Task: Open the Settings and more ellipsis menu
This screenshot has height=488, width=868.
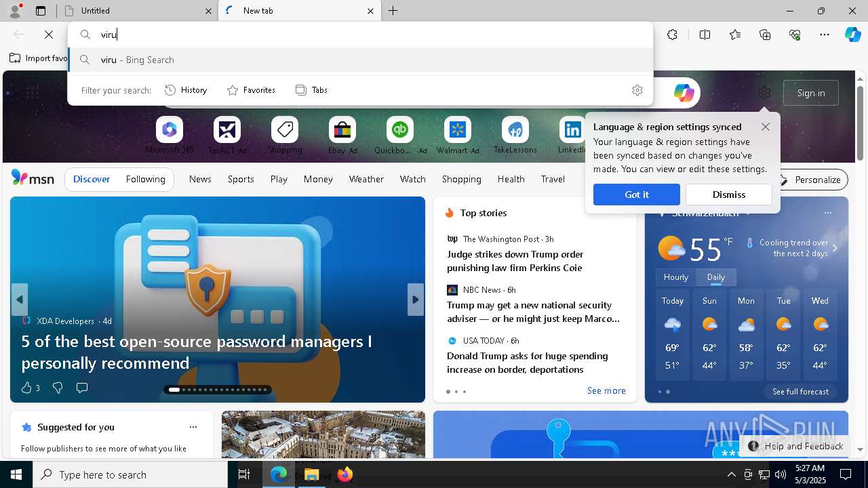Action: (825, 35)
